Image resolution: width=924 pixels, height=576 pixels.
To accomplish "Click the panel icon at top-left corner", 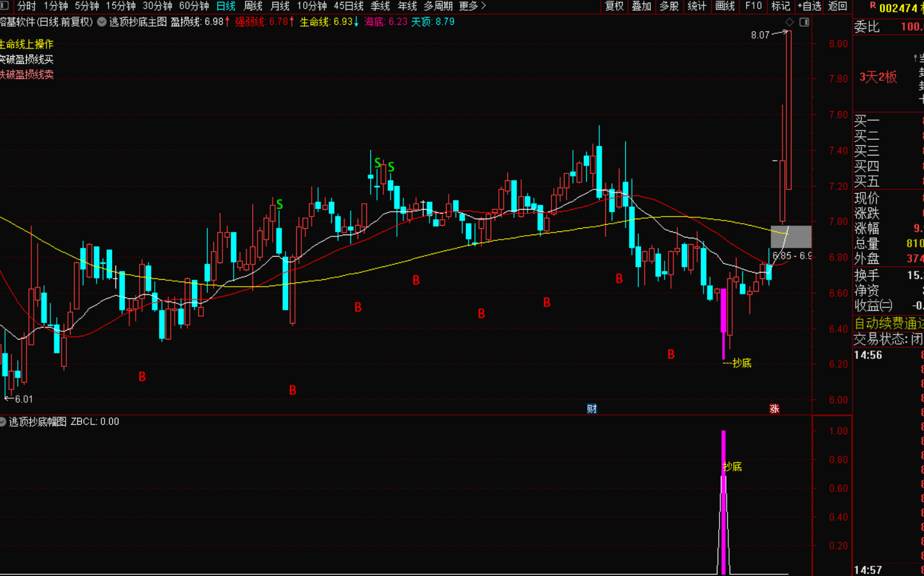I will pyautogui.click(x=4, y=6).
